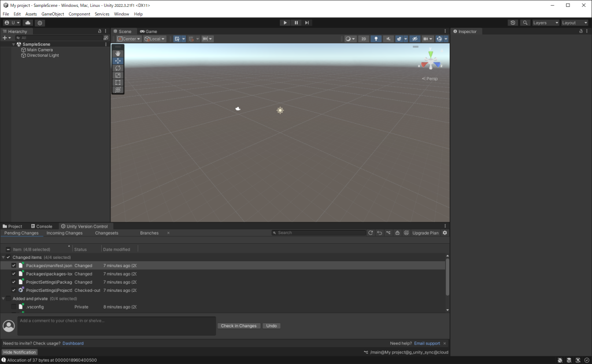The height and width of the screenshot is (364, 592).
Task: Open the File menu
Action: 6,14
